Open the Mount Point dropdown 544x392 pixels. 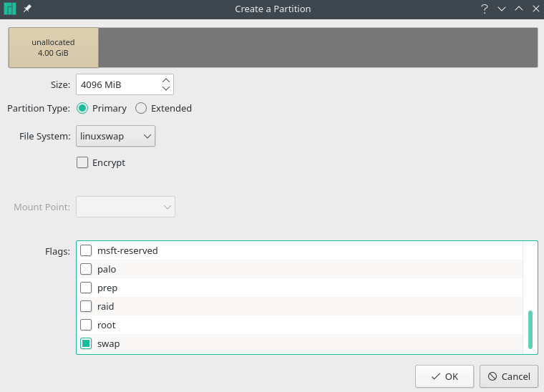click(x=125, y=207)
